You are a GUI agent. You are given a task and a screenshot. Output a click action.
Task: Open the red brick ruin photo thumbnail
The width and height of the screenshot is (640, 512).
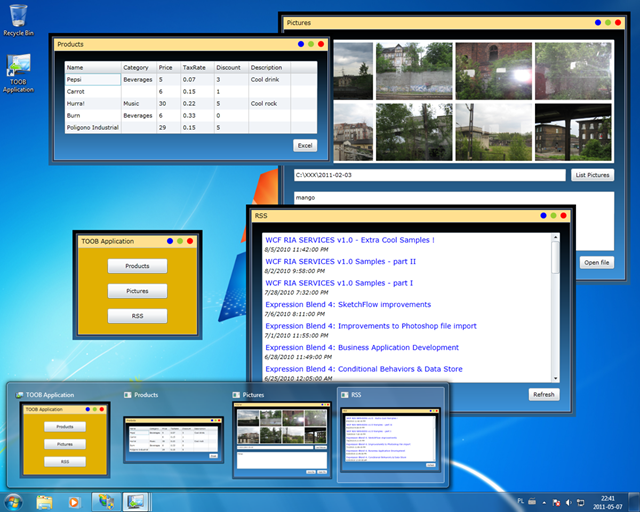click(493, 71)
